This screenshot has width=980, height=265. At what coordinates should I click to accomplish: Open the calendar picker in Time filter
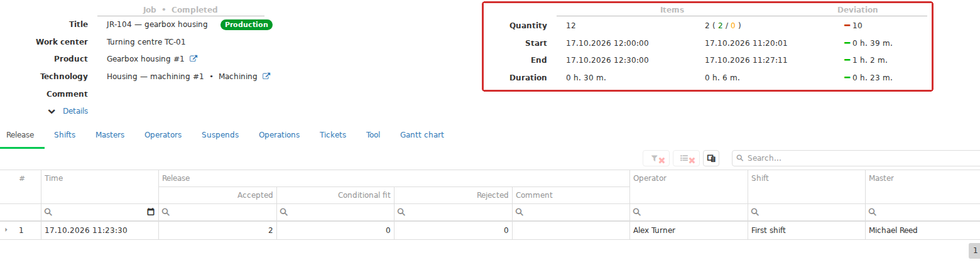pyautogui.click(x=151, y=212)
